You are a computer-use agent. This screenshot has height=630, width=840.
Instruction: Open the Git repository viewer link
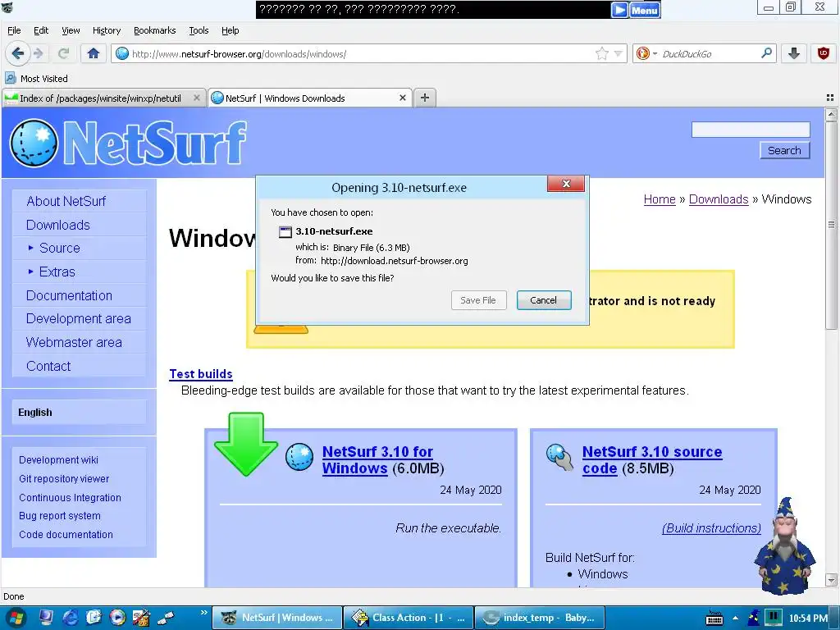click(x=64, y=478)
